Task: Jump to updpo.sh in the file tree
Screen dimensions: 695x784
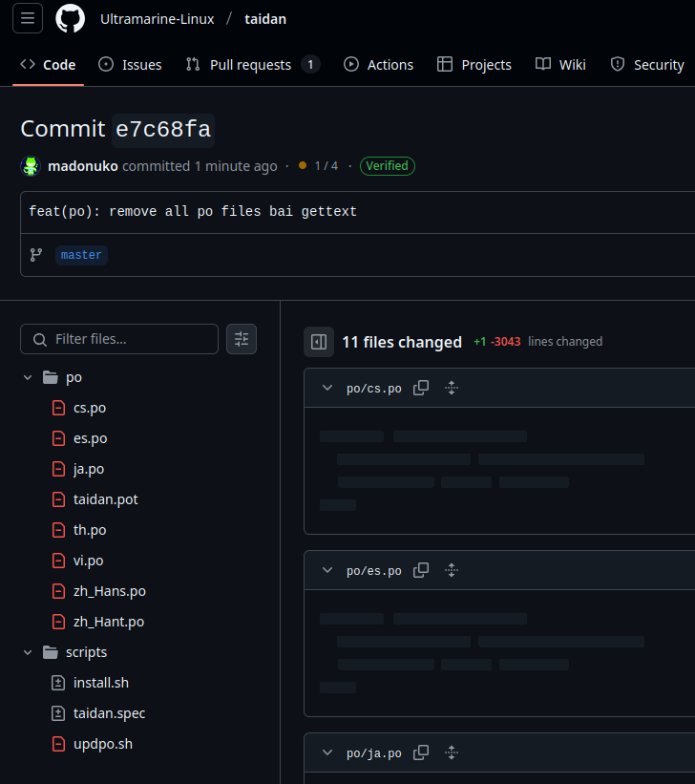Action: tap(103, 744)
